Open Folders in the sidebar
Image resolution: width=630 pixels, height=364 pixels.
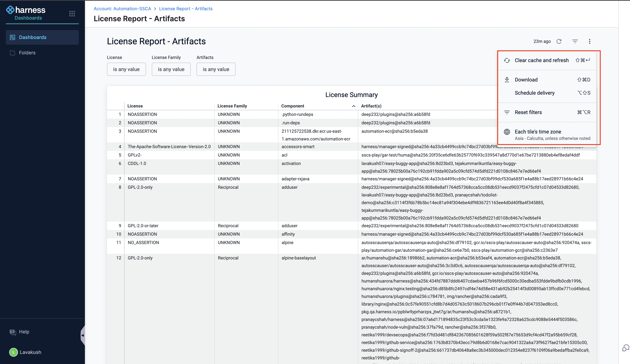coord(27,53)
